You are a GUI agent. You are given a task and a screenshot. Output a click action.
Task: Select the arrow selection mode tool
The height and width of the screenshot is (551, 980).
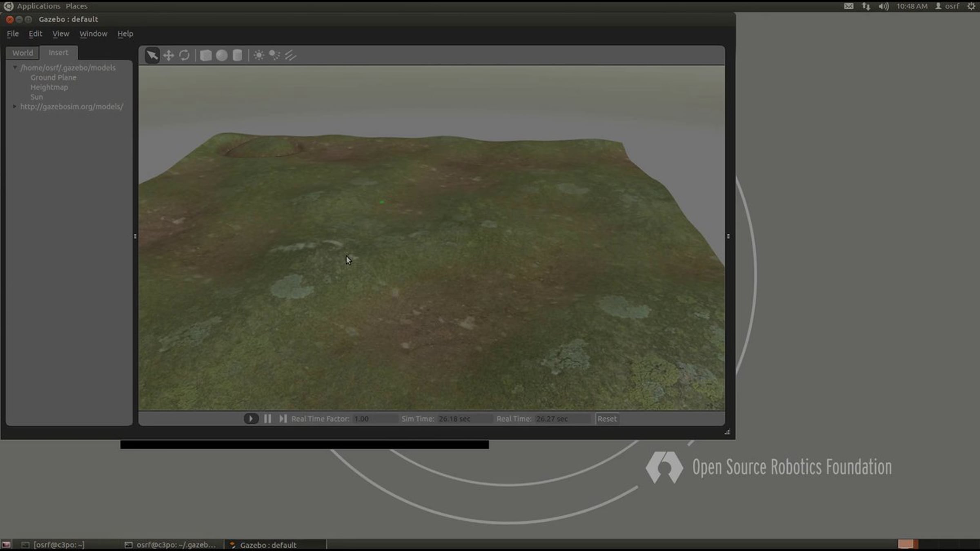coord(152,55)
